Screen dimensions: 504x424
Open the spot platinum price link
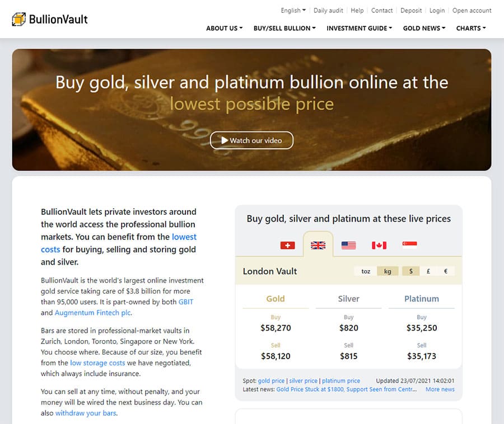(340, 381)
